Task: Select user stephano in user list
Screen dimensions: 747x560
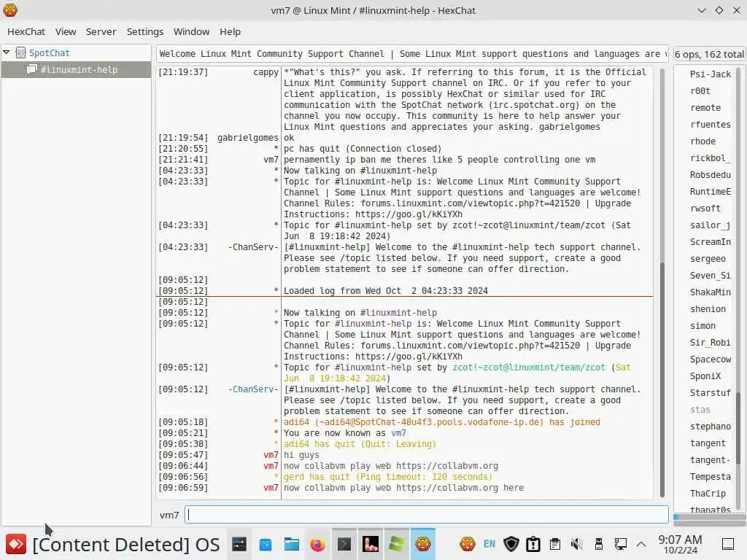Action: (710, 427)
